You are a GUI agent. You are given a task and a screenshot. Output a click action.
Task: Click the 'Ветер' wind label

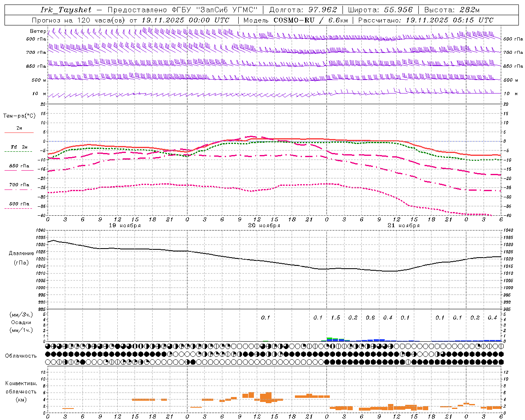(x=38, y=31)
